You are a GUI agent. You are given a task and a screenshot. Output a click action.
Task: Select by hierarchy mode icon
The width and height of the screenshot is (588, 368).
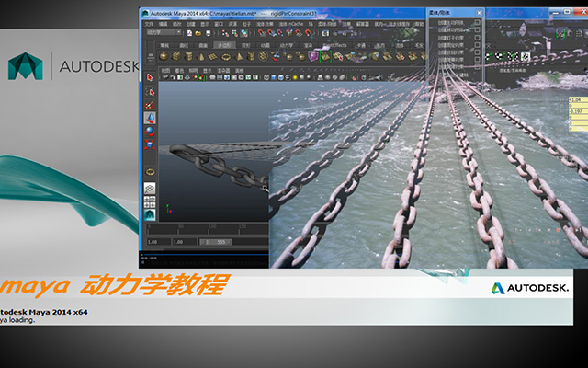pyautogui.click(x=225, y=33)
